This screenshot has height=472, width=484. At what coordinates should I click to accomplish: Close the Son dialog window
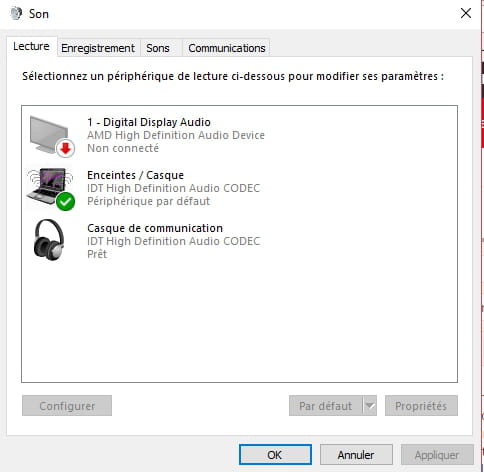466,13
